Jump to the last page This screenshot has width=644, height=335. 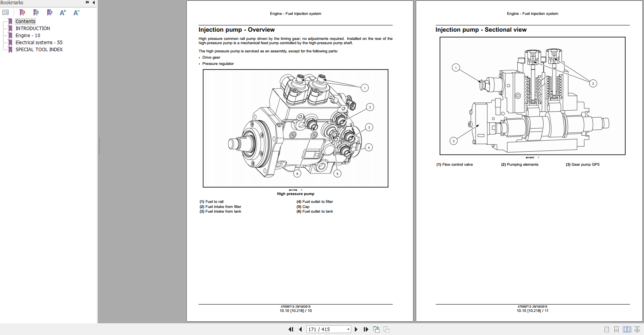(x=366, y=330)
